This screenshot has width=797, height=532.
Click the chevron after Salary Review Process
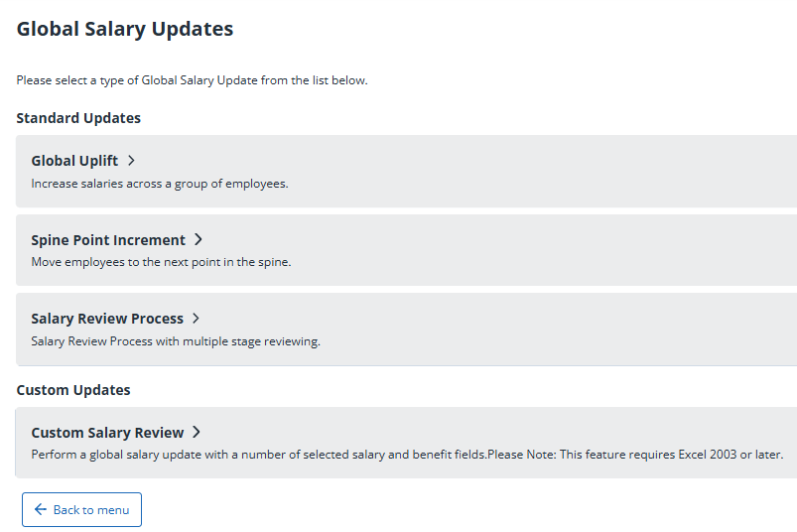tap(196, 318)
